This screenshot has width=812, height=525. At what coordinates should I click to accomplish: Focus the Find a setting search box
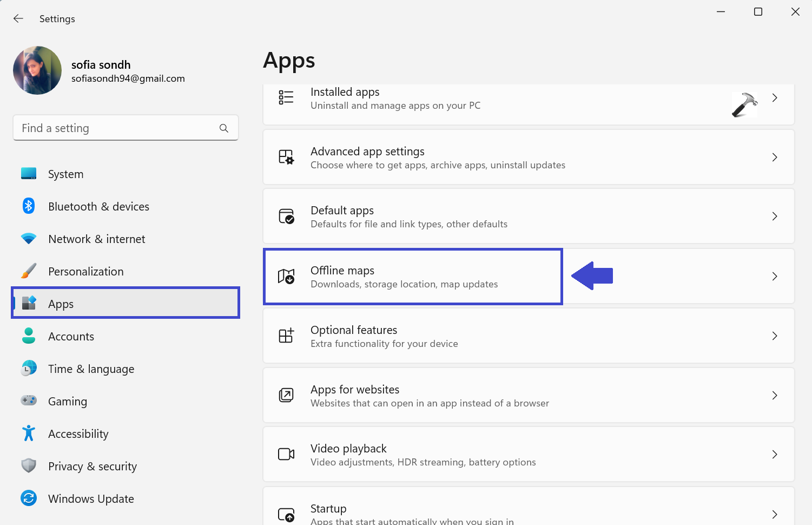(x=116, y=128)
